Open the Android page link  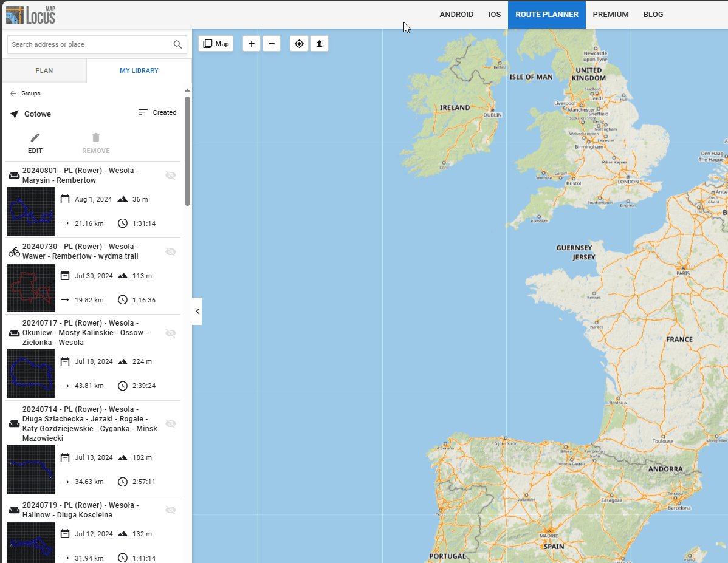coord(456,15)
